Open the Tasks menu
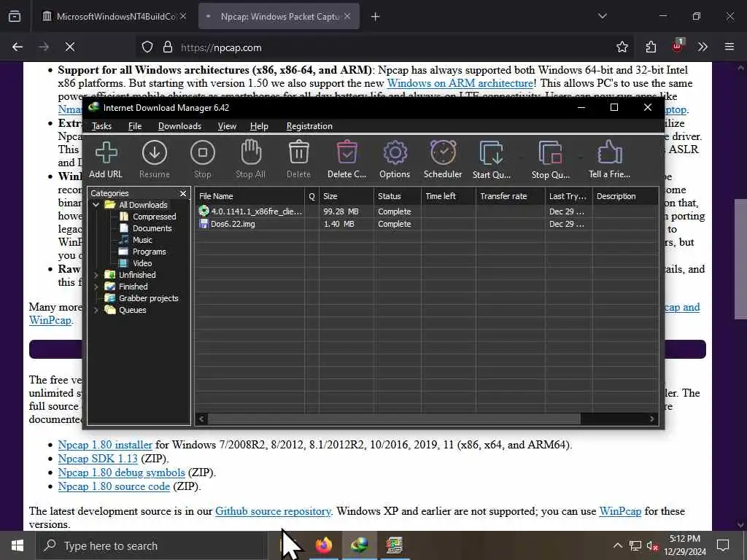This screenshot has height=560, width=747. [101, 126]
